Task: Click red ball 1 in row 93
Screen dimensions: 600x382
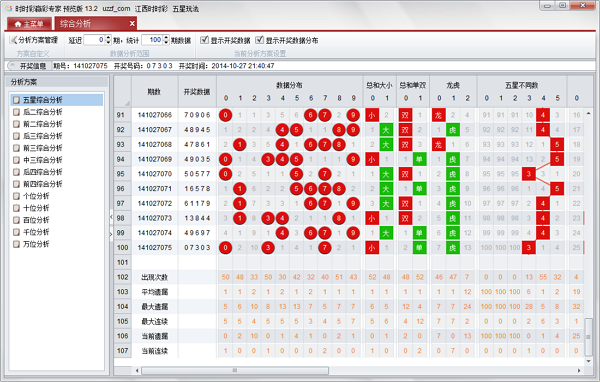Action: [240, 145]
